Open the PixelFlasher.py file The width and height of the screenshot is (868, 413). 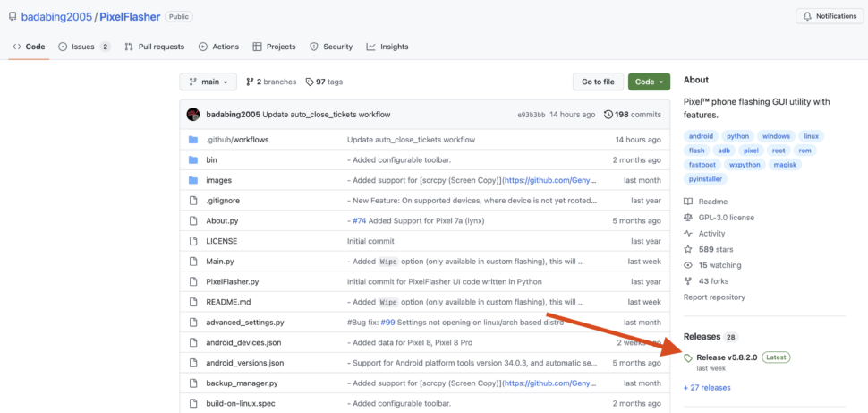click(x=232, y=281)
